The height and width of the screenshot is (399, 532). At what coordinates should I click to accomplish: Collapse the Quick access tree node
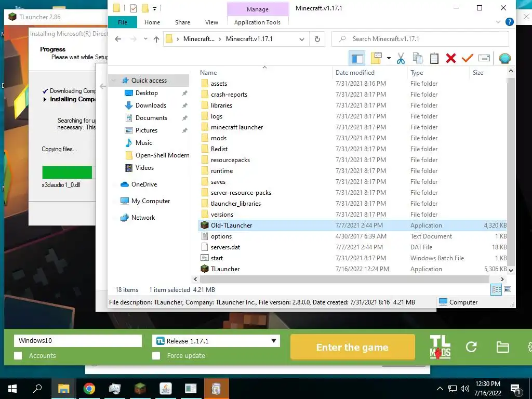pos(114,81)
